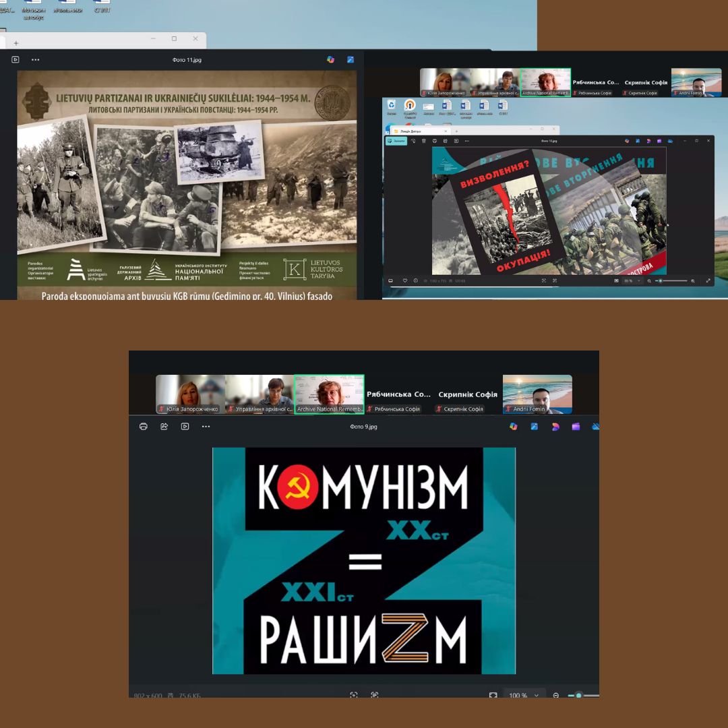
Task: Show file info in the Фото 10.jpg window
Action: click(x=415, y=280)
